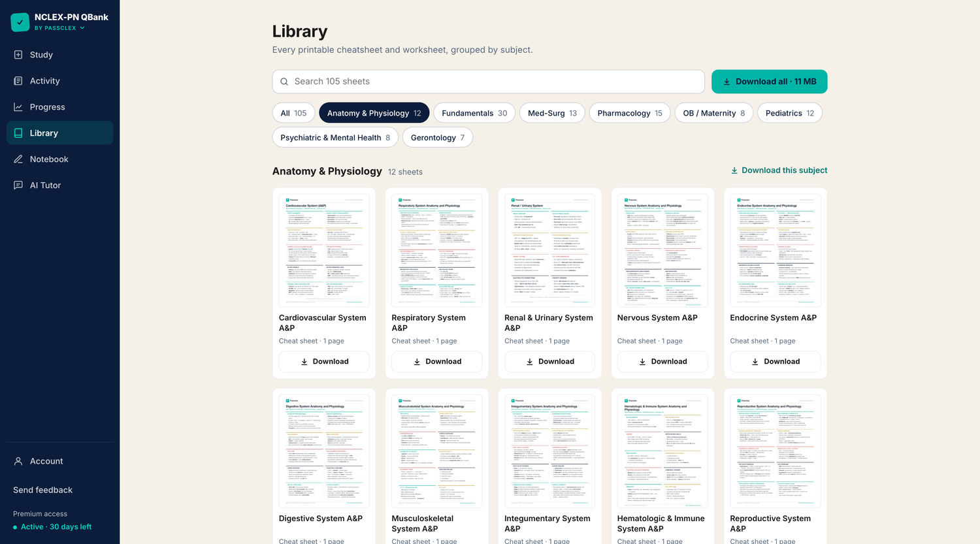Download the Respiratory System A&P sheet
This screenshot has width=980, height=544.
click(437, 362)
